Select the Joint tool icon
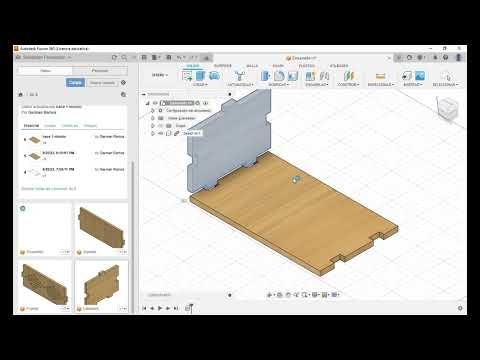 (x=324, y=76)
